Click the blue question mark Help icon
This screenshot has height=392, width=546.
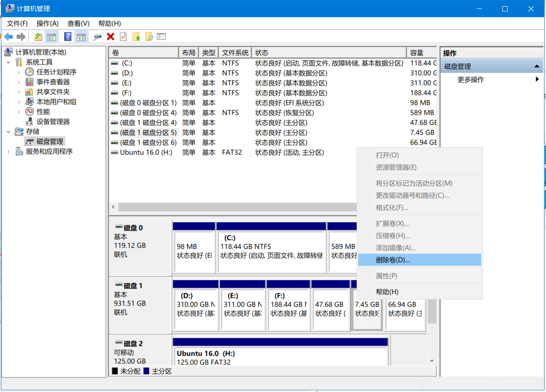pyautogui.click(x=68, y=37)
